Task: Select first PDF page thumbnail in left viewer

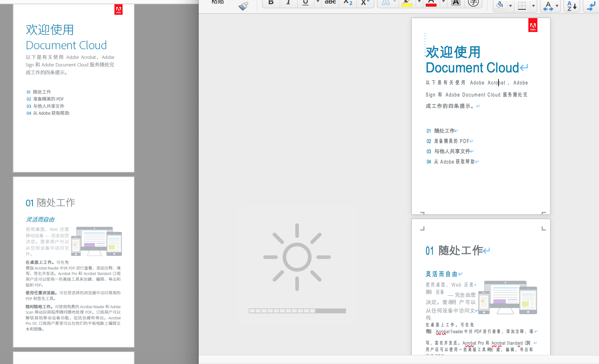Action: click(74, 88)
